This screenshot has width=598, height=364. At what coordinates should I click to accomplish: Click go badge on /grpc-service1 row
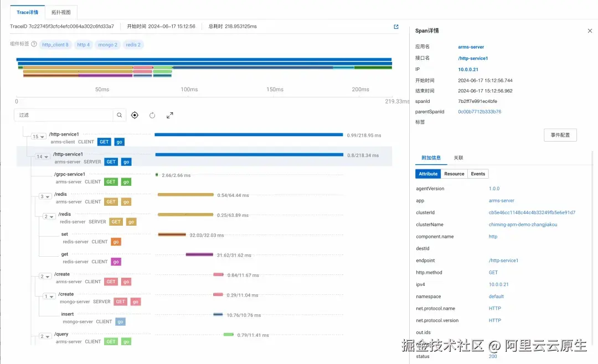pyautogui.click(x=126, y=182)
